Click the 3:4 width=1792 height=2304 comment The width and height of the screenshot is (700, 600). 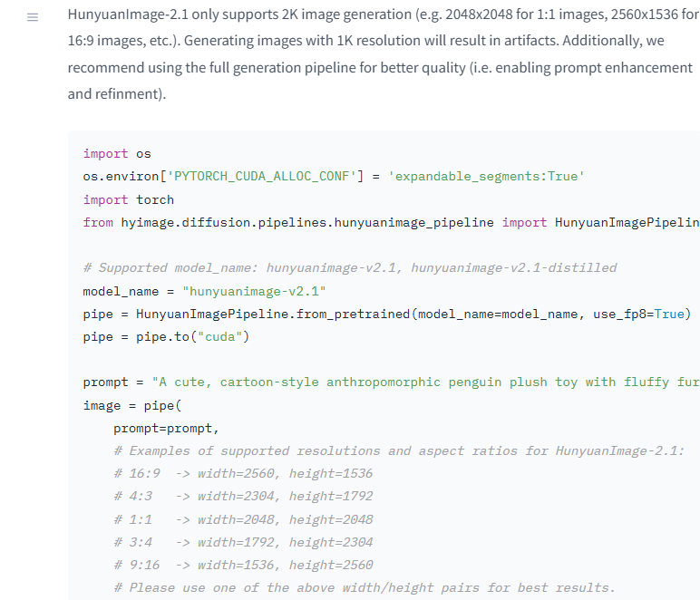[243, 543]
